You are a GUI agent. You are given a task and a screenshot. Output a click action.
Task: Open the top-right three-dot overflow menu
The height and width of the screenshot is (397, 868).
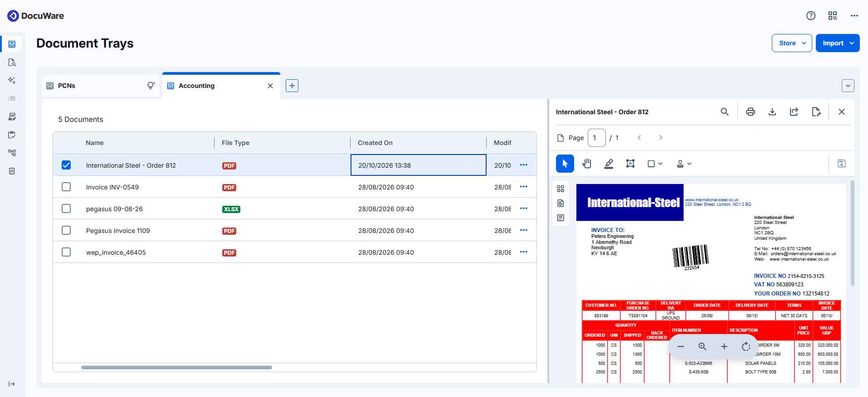point(854,16)
